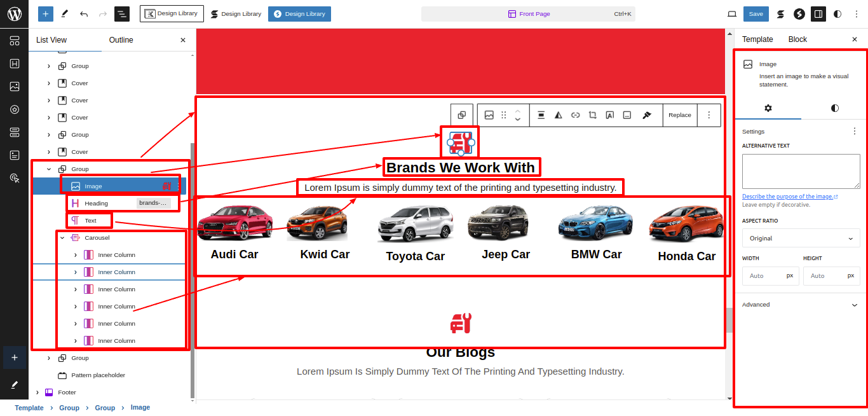Select the Footer row in list view

coord(109,392)
